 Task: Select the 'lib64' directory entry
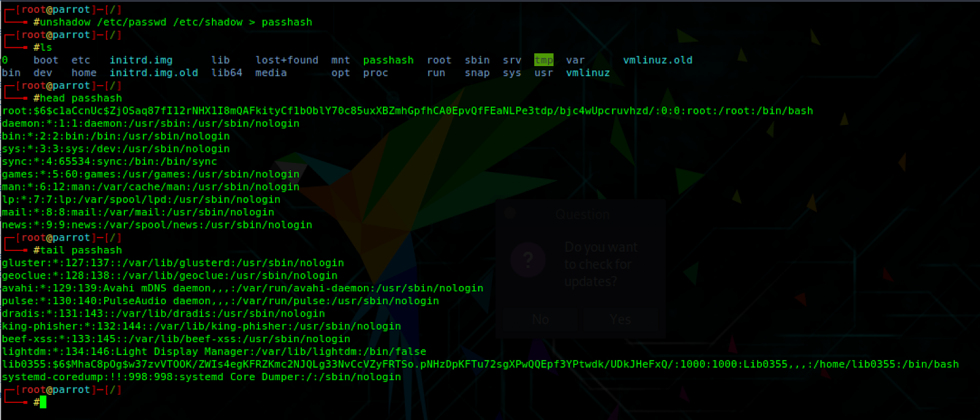click(x=227, y=73)
